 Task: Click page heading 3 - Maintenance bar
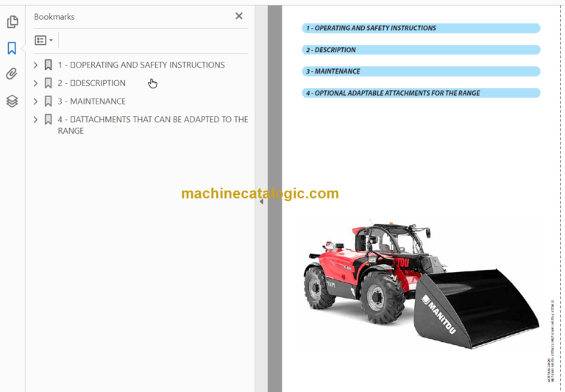pos(421,71)
